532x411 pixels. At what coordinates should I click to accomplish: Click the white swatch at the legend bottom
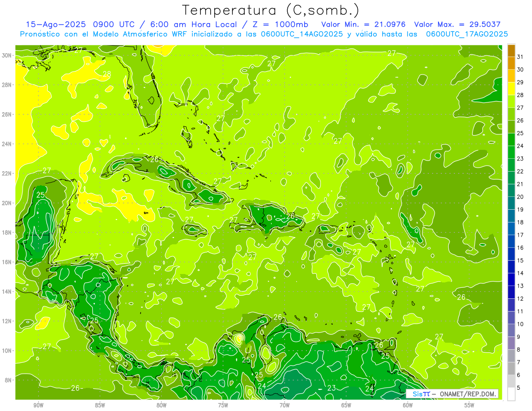(511, 394)
